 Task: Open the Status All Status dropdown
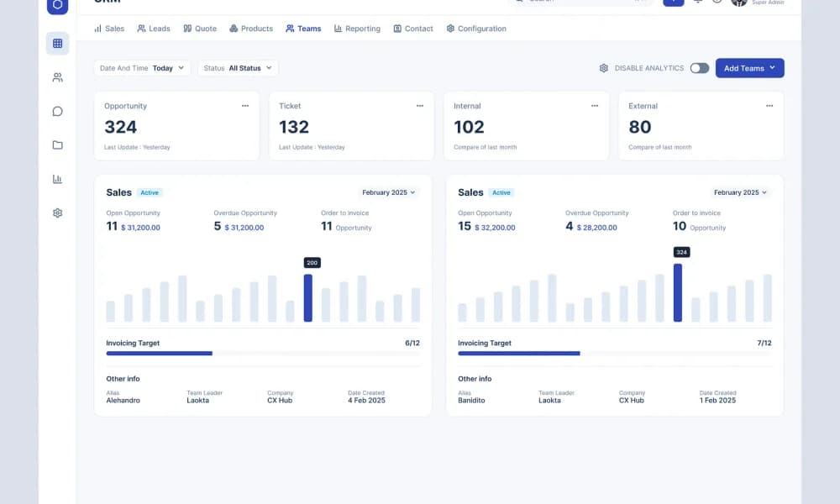point(238,68)
